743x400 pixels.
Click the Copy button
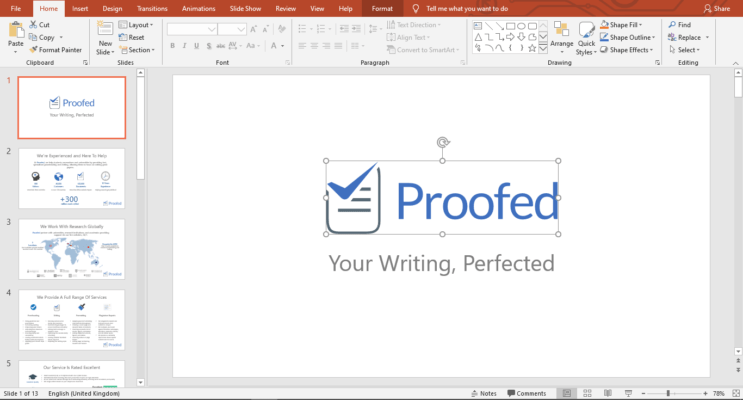[x=41, y=37]
